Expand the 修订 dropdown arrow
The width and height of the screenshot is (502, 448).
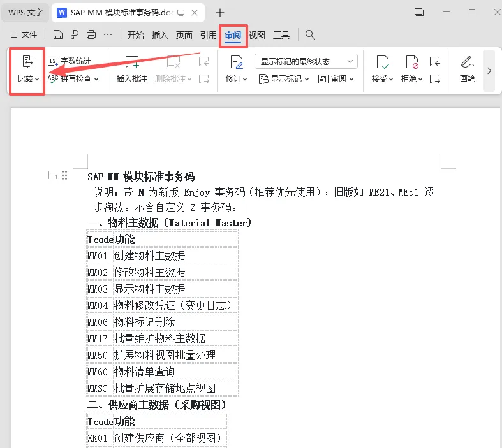[245, 79]
